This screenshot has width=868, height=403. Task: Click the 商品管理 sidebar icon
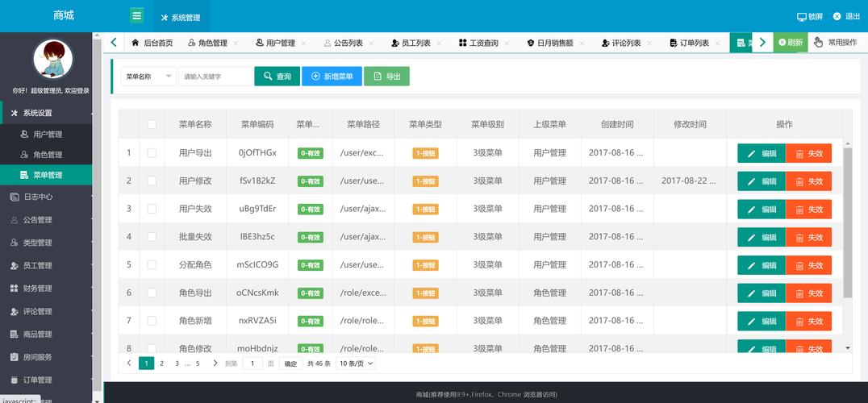click(x=15, y=334)
